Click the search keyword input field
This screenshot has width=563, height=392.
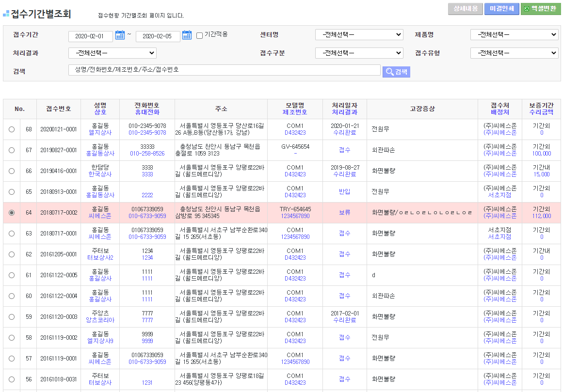224,70
